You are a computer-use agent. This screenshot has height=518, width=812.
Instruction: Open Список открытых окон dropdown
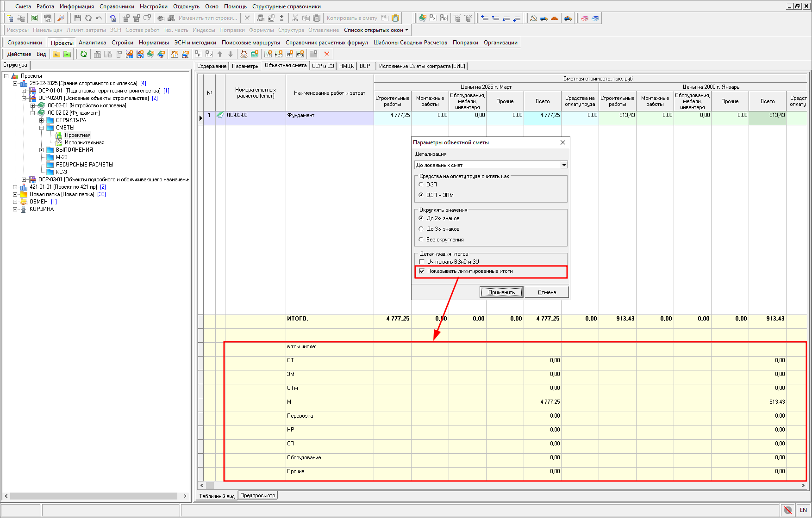pyautogui.click(x=376, y=30)
